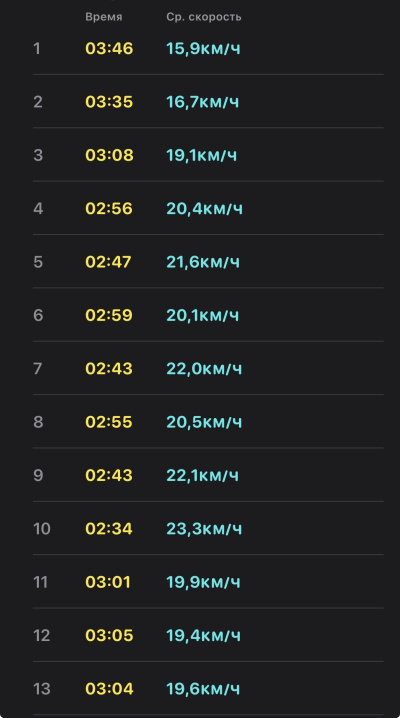Click split 9 speed 22,1км/ч

click(202, 476)
